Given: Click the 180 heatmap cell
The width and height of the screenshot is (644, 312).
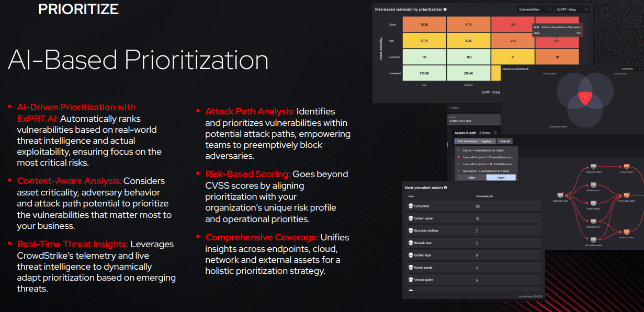Looking at the screenshot, I should tap(468, 56).
